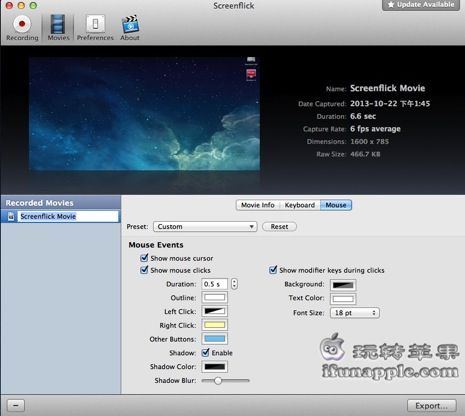Image resolution: width=465 pixels, height=416 pixels.
Task: Open the About toolbar item
Action: click(130, 28)
